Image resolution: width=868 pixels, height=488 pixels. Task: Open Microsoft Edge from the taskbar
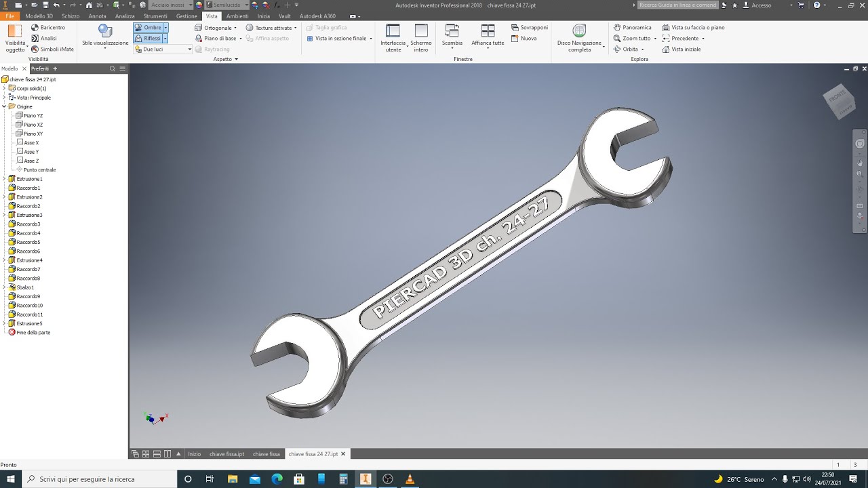tap(277, 479)
